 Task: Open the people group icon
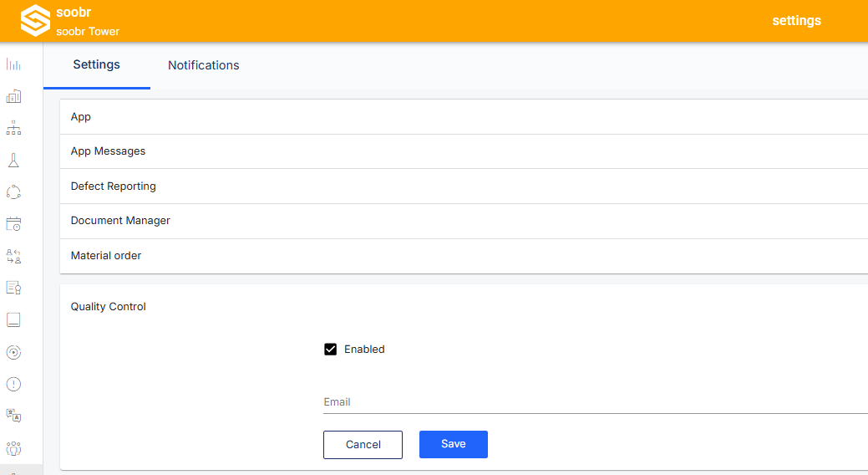pos(14,448)
